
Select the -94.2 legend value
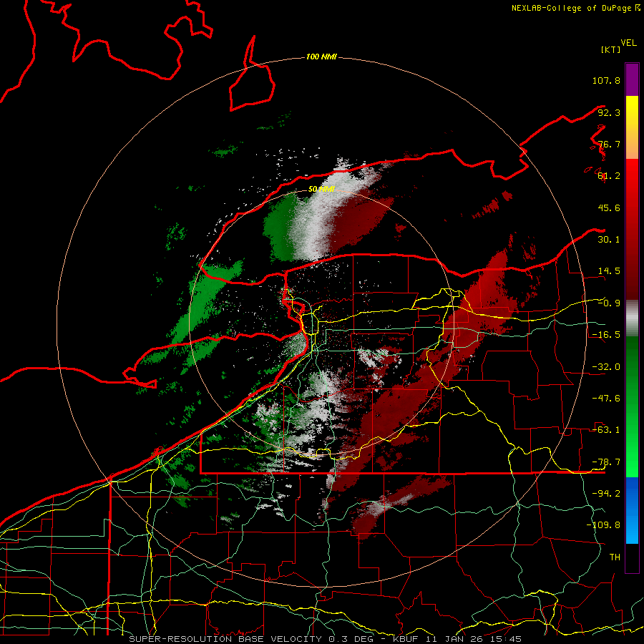click(x=606, y=494)
